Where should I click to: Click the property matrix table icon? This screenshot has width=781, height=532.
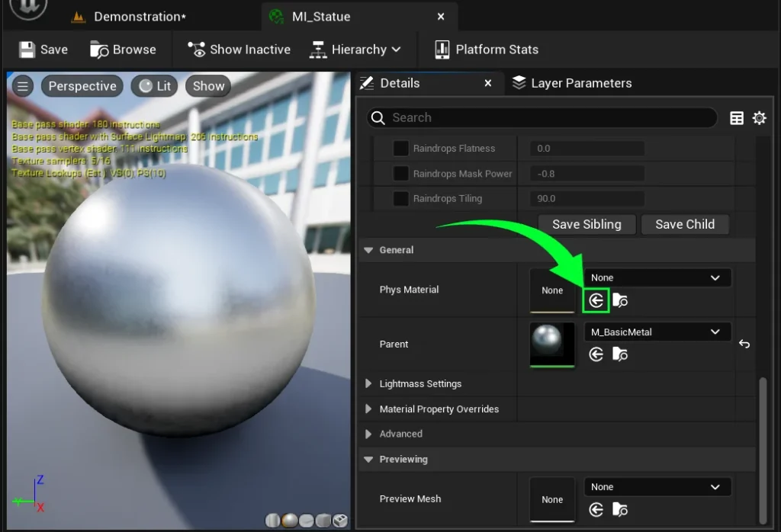tap(737, 118)
